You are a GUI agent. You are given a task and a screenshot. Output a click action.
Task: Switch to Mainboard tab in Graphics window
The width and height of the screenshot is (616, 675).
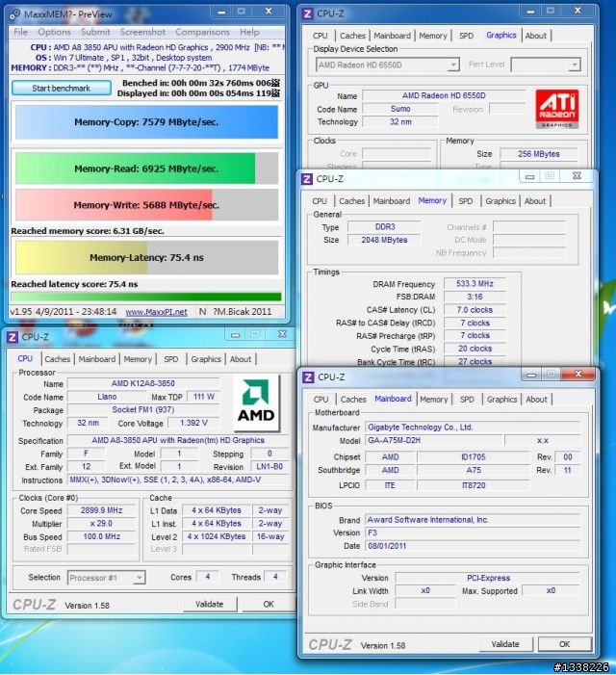point(392,36)
